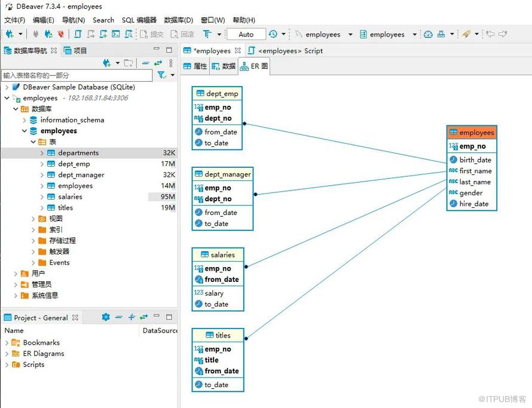
Task: Switch to the 数据 tab
Action: (224, 66)
